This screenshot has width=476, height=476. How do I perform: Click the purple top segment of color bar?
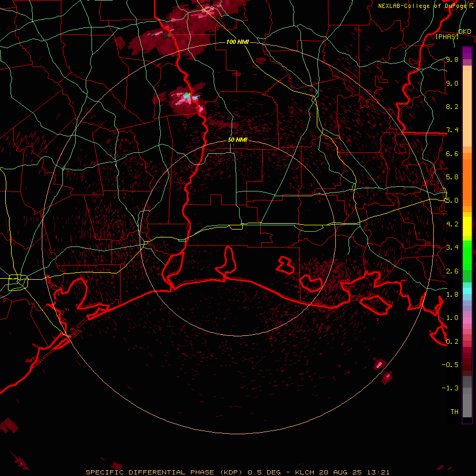click(467, 53)
